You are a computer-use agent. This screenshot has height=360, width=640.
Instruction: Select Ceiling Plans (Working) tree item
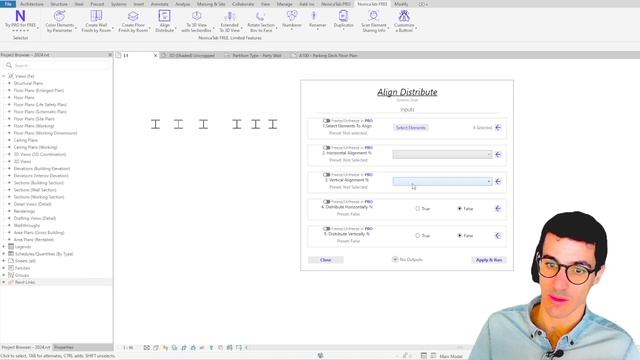(x=35, y=147)
